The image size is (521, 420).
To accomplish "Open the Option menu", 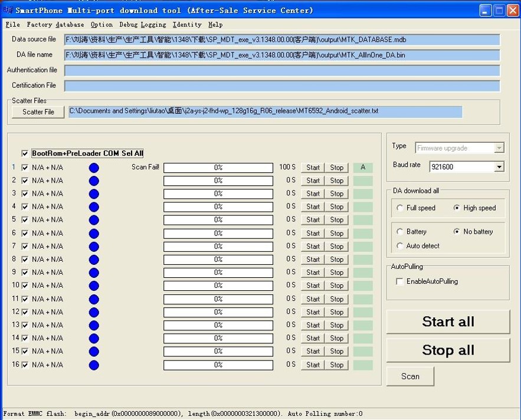I will point(101,25).
